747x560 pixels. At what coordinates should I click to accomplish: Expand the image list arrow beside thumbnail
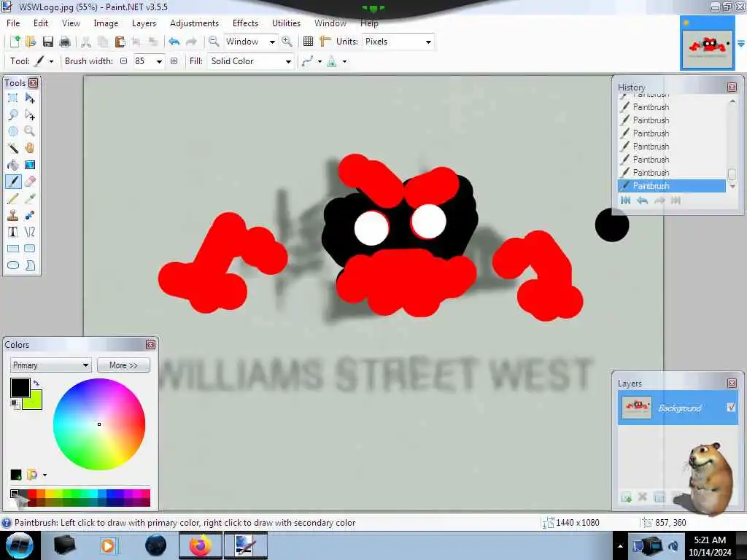(x=740, y=43)
